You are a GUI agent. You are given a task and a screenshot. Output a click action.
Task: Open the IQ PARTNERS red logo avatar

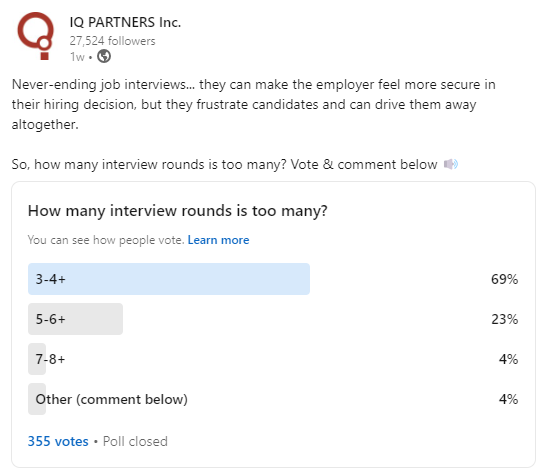(36, 36)
